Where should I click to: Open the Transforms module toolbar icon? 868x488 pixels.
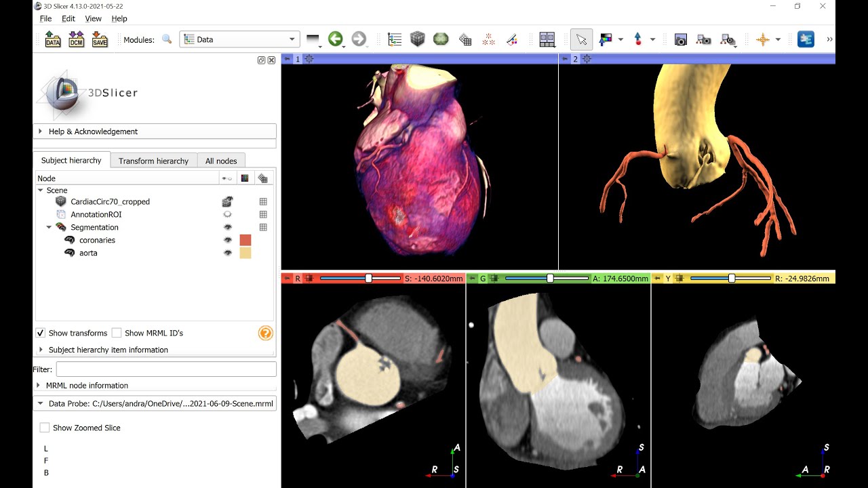pos(465,39)
